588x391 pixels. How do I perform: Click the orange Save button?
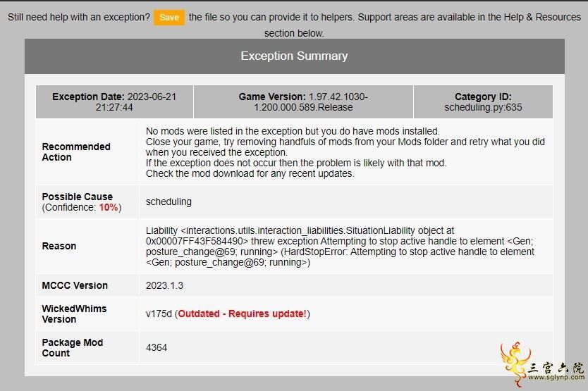click(x=169, y=17)
